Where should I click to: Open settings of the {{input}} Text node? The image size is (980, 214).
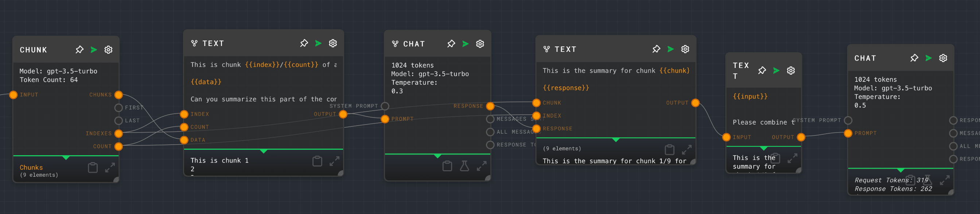pyautogui.click(x=791, y=71)
